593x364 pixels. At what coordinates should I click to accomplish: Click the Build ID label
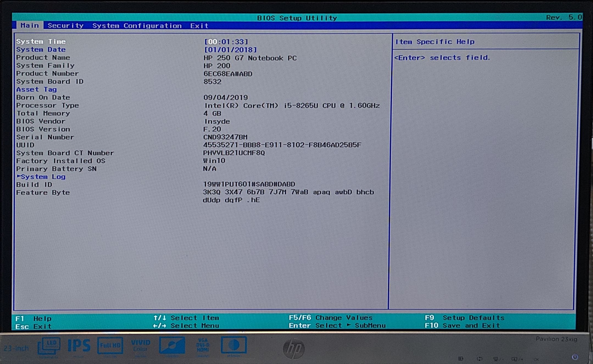point(34,184)
